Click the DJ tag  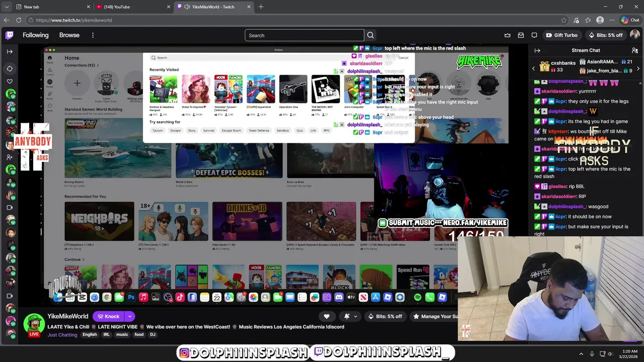[x=153, y=334]
